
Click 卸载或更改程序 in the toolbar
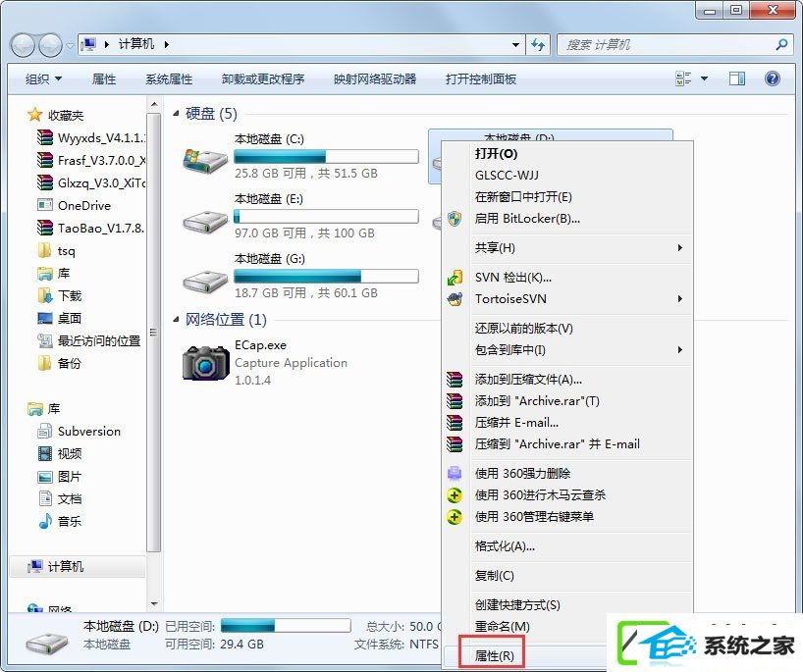263,78
